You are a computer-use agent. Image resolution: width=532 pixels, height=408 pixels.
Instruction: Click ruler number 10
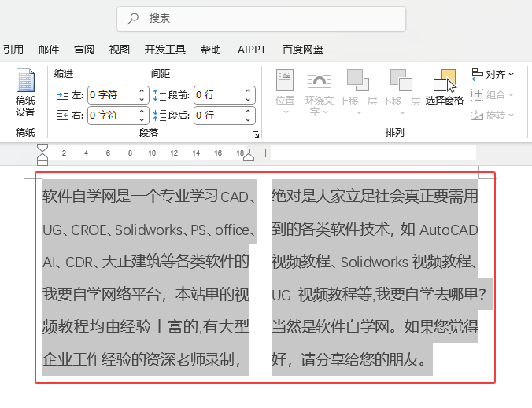coord(152,153)
